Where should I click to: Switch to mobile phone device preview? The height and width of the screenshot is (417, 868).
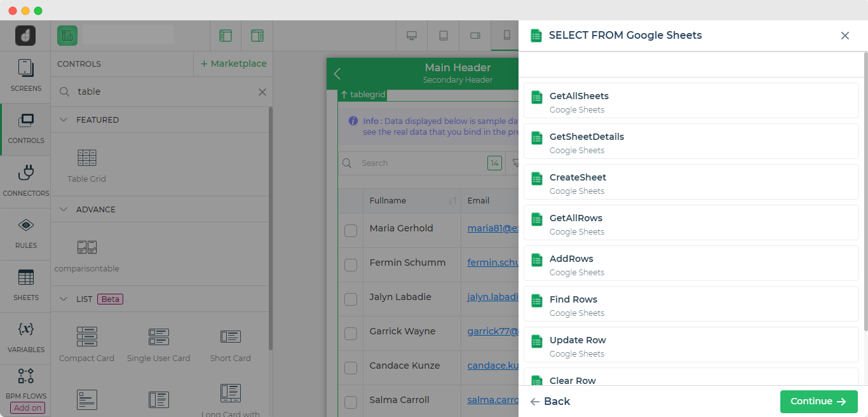click(506, 36)
